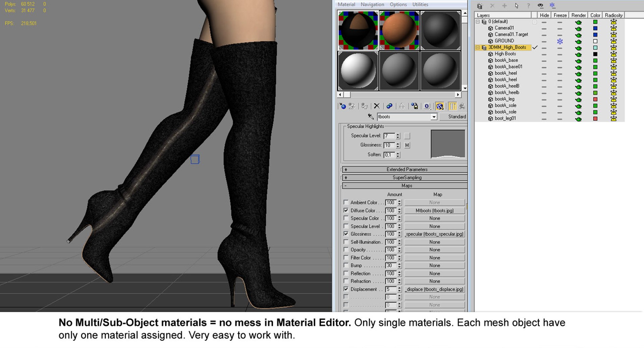Click Put to Library icon
The image size is (644, 348).
[415, 106]
